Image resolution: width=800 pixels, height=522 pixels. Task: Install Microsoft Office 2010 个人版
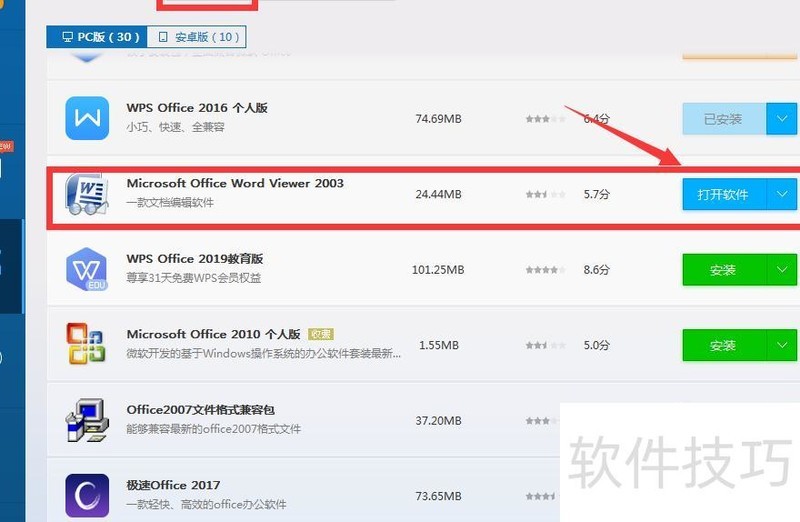pyautogui.click(x=724, y=345)
